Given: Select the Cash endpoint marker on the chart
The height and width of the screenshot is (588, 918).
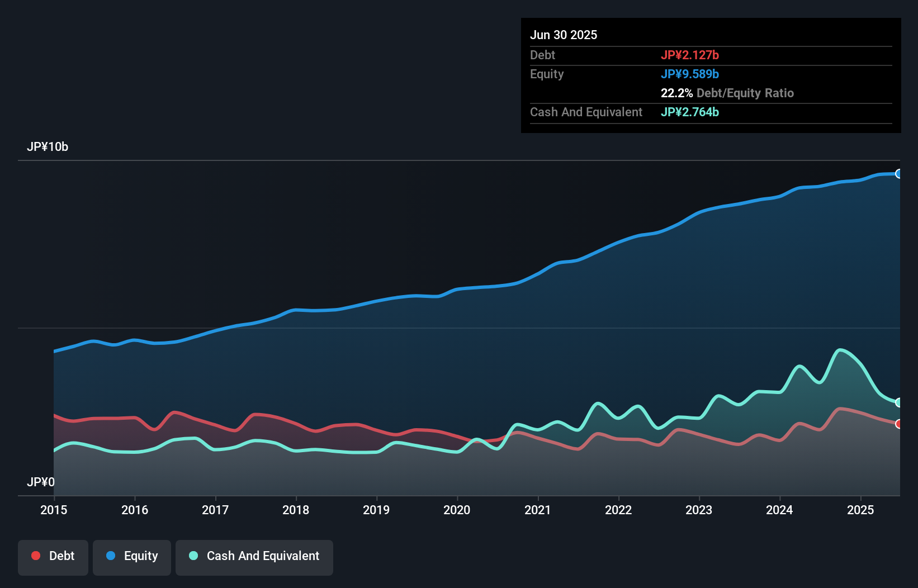Looking at the screenshot, I should click(899, 402).
